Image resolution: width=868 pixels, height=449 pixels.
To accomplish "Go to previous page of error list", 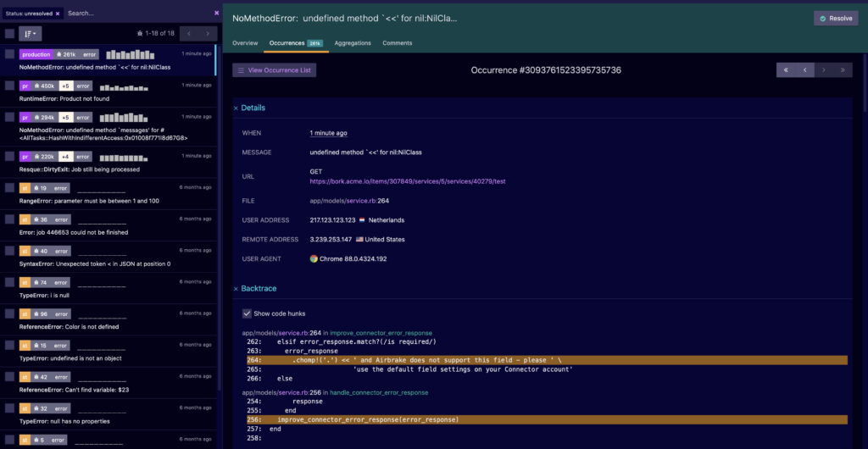I will pos(189,34).
